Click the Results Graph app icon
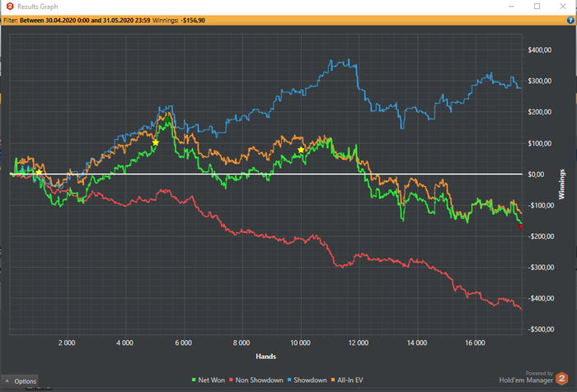The image size is (577, 392). click(10, 7)
